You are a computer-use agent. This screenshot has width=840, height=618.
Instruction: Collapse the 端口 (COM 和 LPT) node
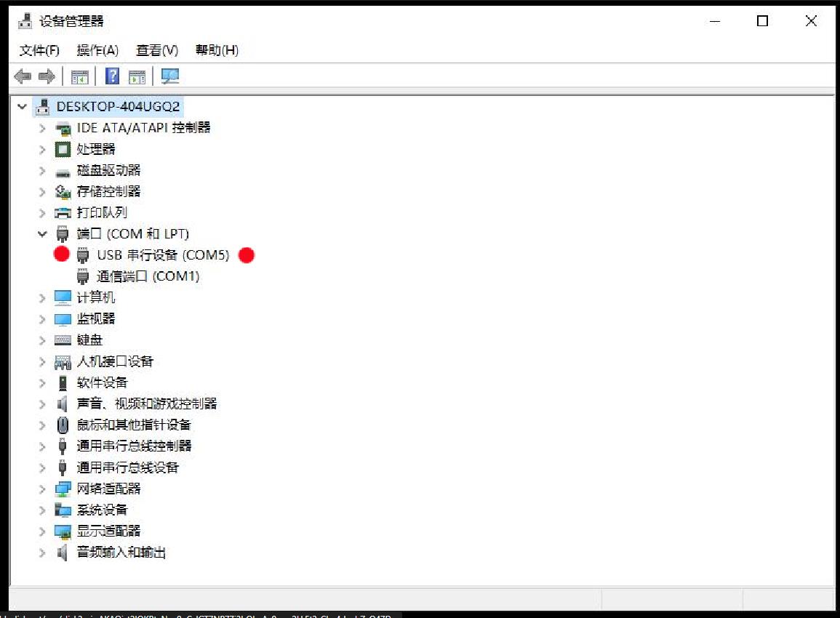[x=42, y=233]
